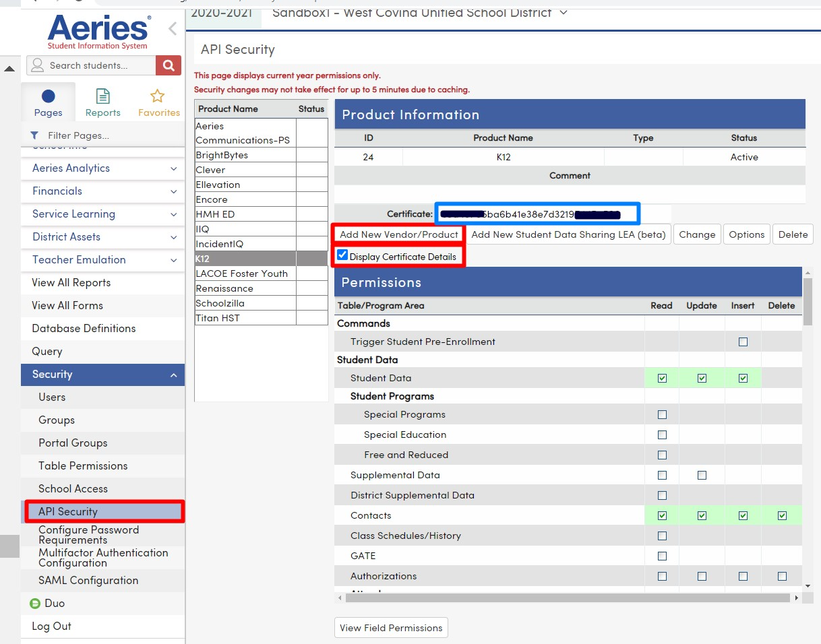The height and width of the screenshot is (644, 821).
Task: Expand Financials menu
Action: click(x=102, y=191)
